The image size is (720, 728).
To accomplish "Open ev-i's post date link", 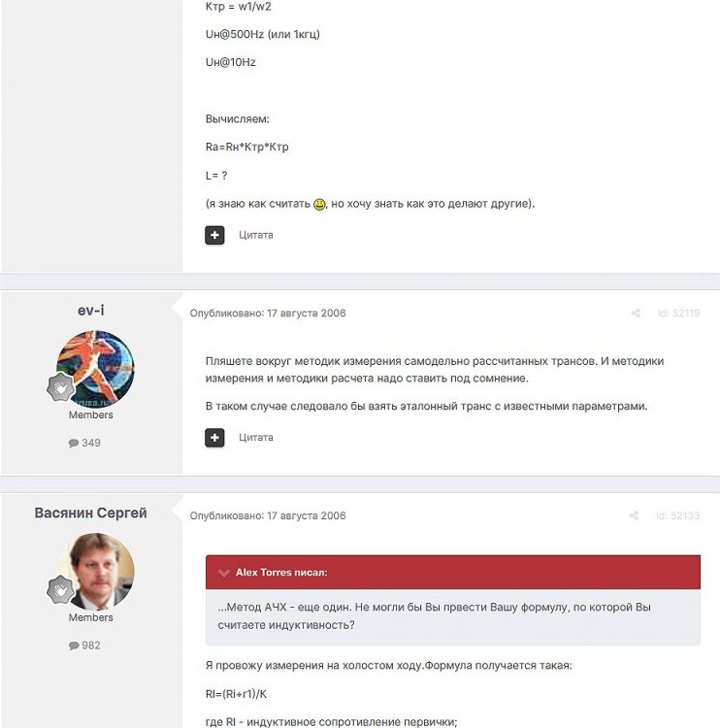I will 268,314.
